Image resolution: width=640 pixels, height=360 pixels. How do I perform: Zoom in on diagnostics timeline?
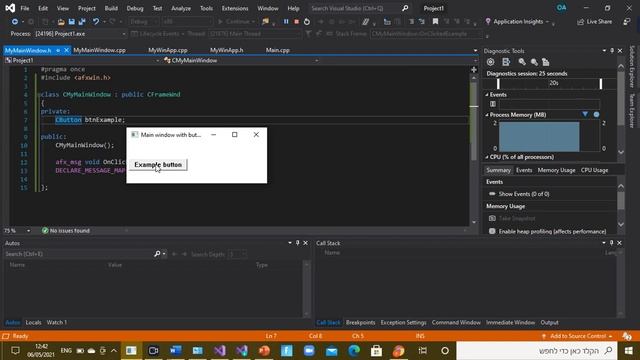point(522,62)
